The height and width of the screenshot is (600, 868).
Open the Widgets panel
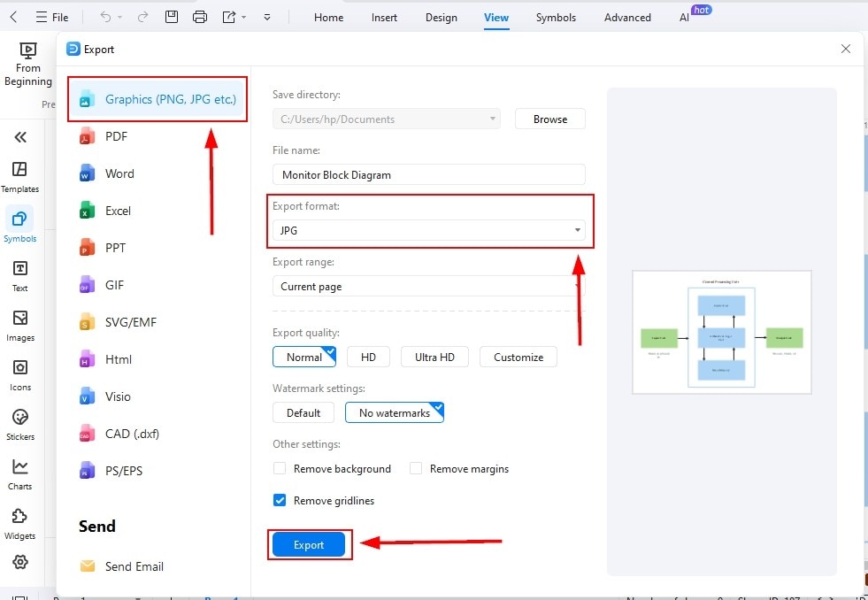click(19, 522)
